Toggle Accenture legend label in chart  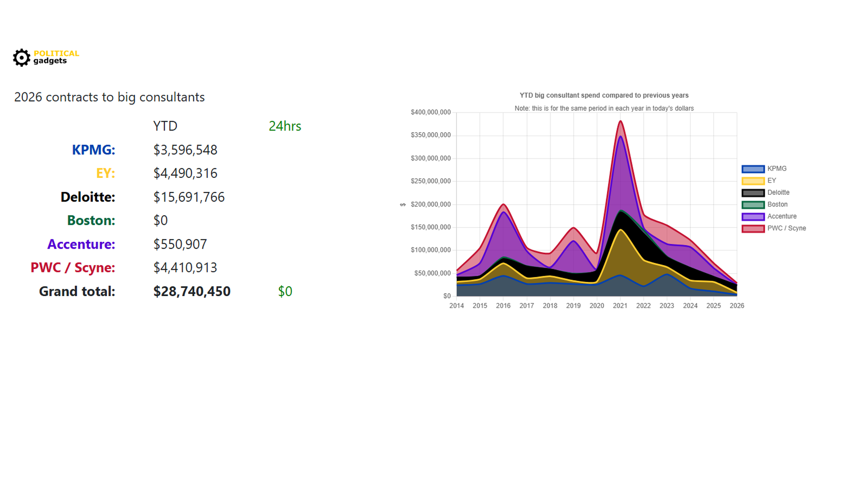pyautogui.click(x=782, y=216)
